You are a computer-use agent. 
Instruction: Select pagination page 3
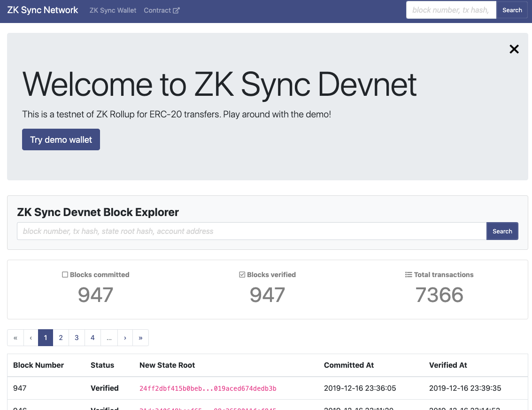click(x=77, y=338)
